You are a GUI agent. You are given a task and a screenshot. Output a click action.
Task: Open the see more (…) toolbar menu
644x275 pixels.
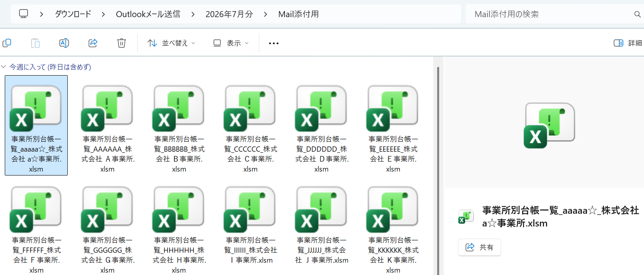(274, 43)
